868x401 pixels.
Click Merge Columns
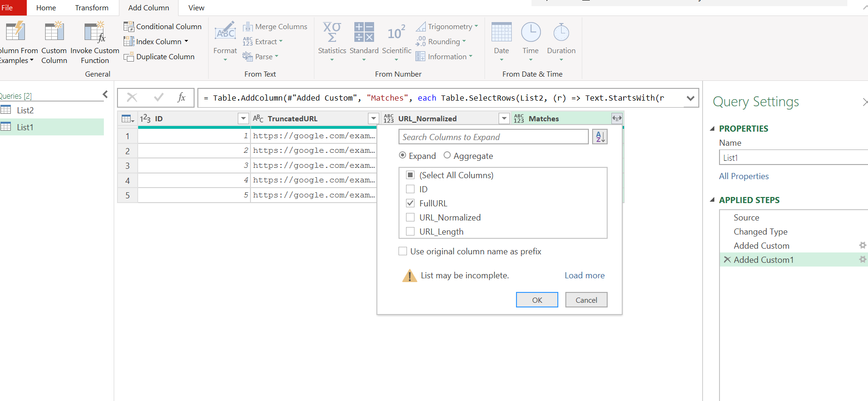pos(275,26)
